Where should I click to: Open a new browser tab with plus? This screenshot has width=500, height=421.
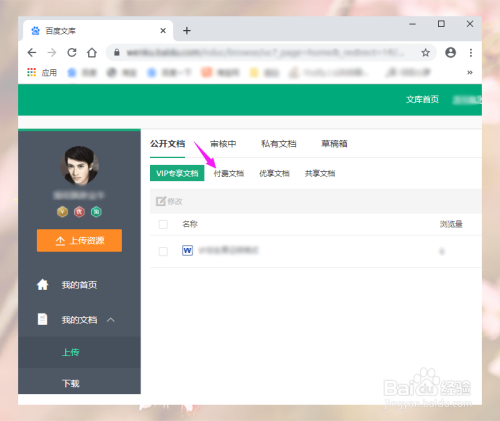click(x=187, y=31)
